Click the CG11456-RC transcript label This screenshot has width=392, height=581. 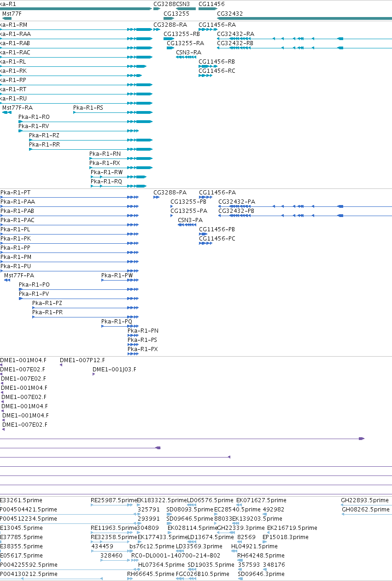[x=217, y=71]
